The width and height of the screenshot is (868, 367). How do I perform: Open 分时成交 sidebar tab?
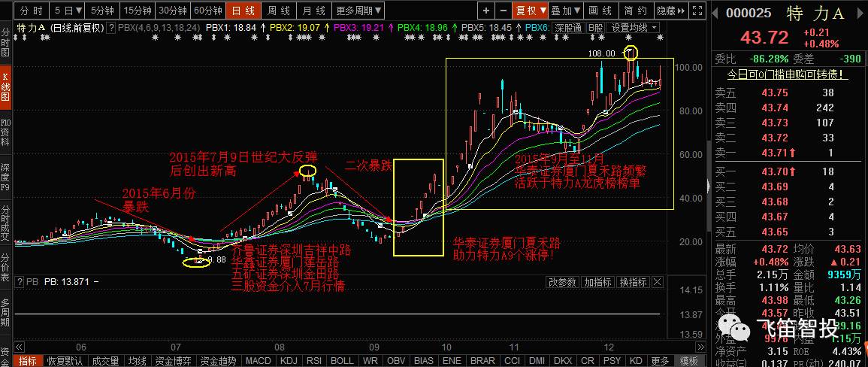click(5, 223)
